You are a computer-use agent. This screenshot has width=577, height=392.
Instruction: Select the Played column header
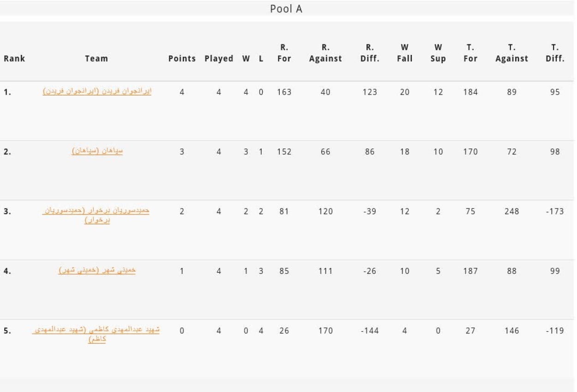click(219, 59)
